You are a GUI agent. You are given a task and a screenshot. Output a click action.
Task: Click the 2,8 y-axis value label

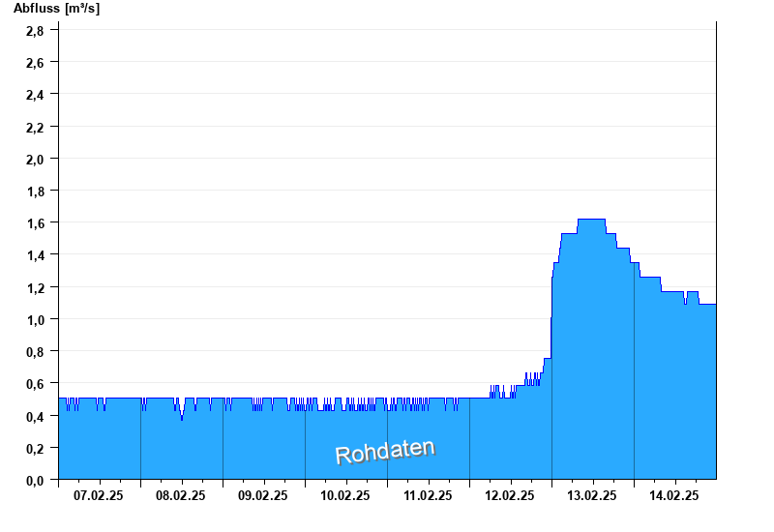35,30
